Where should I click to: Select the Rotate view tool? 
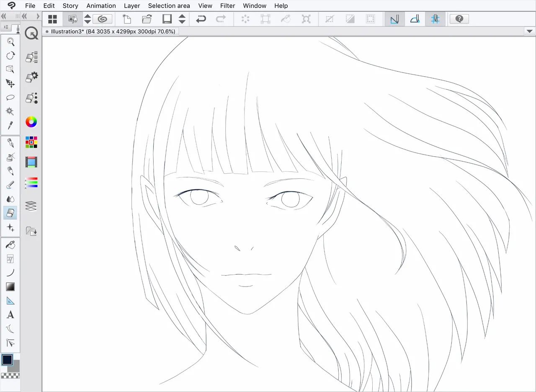10,56
